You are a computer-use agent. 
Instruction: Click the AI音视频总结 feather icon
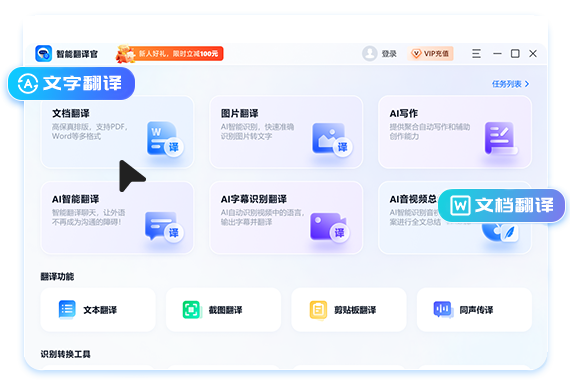click(509, 233)
